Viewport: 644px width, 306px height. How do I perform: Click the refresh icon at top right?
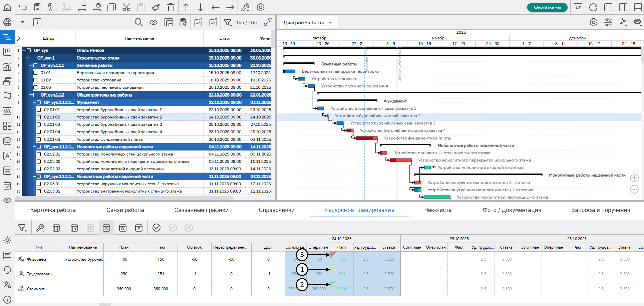coord(593,7)
